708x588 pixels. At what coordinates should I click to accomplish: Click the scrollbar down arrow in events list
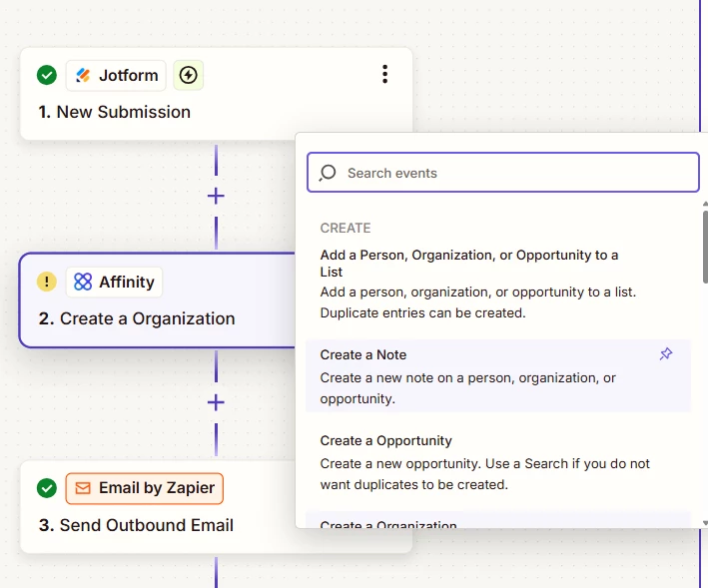coord(705,522)
